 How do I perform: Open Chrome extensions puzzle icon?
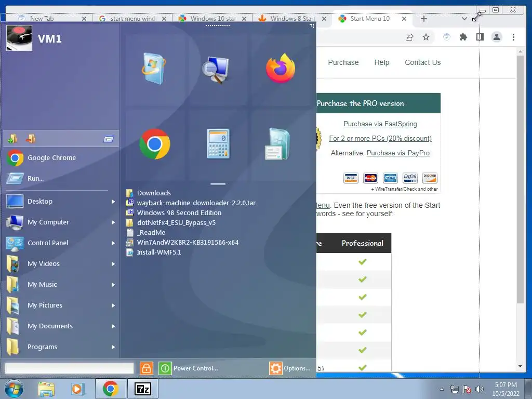[x=463, y=37]
